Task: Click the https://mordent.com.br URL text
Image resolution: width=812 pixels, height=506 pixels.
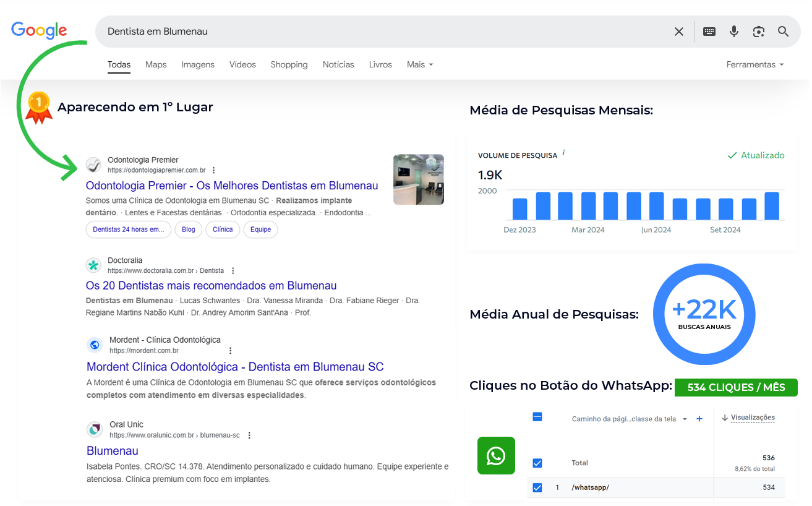Action: pos(144,351)
